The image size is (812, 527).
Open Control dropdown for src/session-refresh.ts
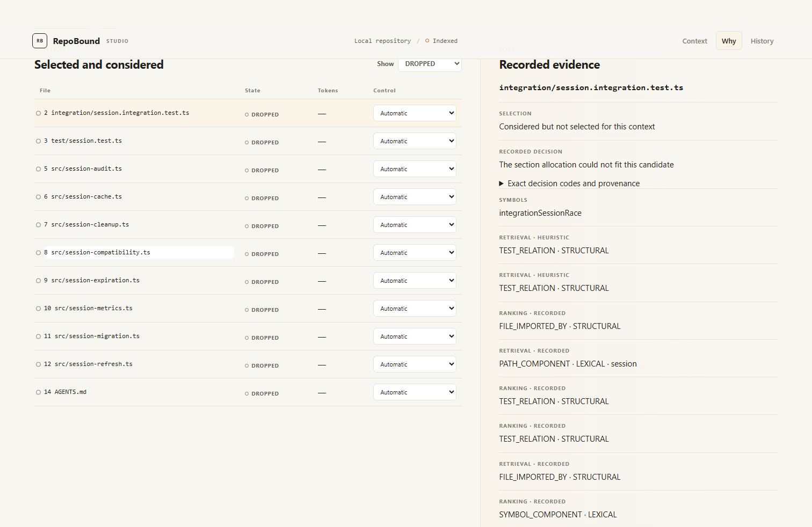coord(415,364)
